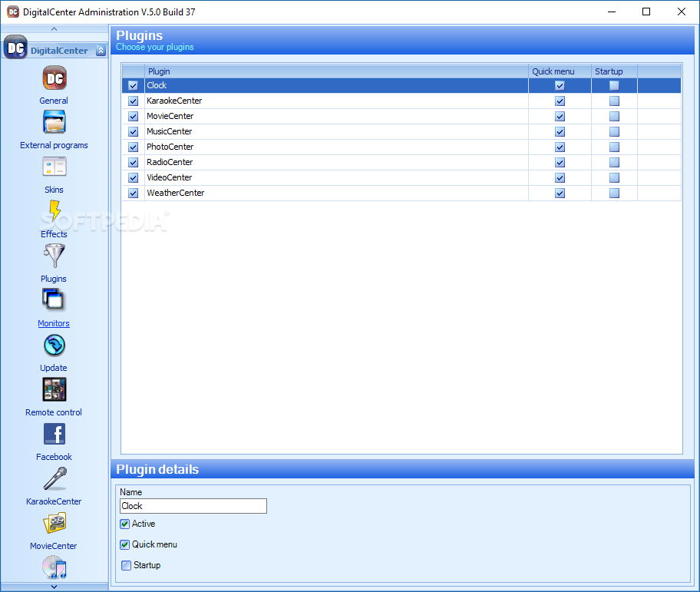
Task: Uncheck the VideoCenter row active checkbox
Action: 133,177
